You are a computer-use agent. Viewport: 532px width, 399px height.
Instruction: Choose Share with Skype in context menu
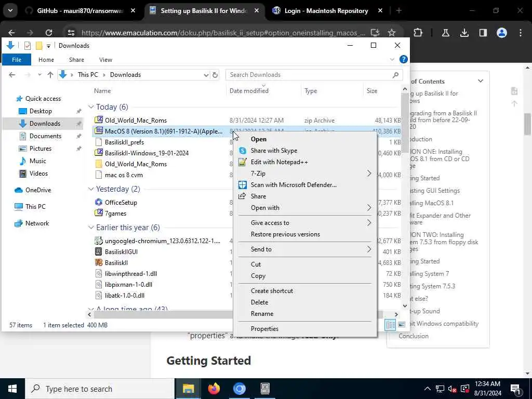tap(274, 151)
